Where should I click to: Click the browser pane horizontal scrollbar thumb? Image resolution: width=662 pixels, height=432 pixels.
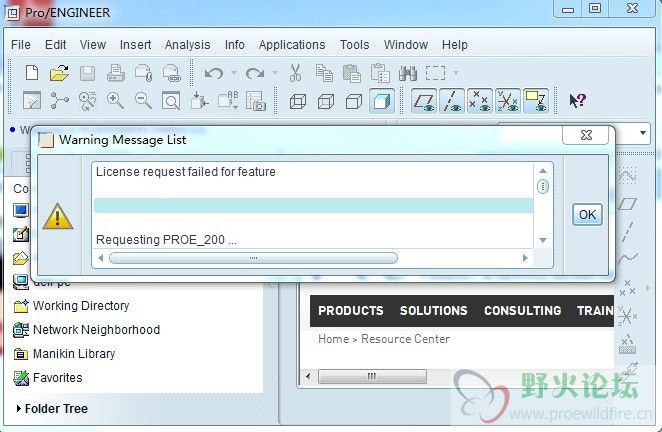(372, 376)
